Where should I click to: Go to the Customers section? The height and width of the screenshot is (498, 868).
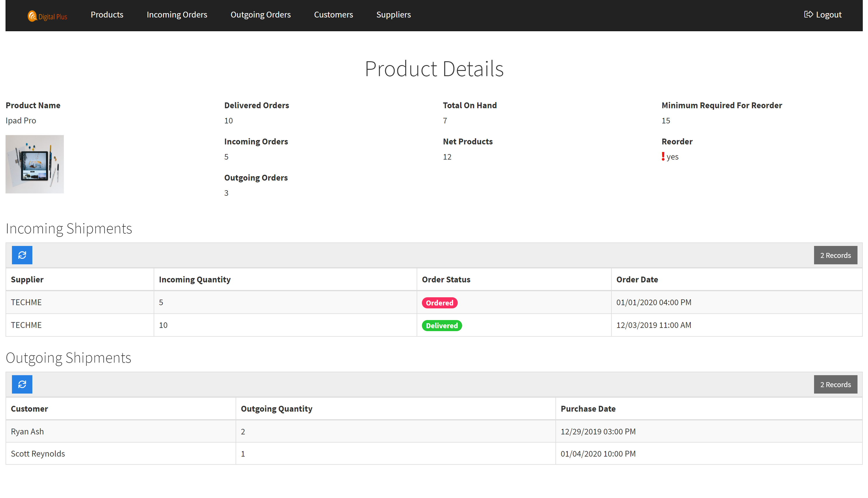(x=333, y=14)
